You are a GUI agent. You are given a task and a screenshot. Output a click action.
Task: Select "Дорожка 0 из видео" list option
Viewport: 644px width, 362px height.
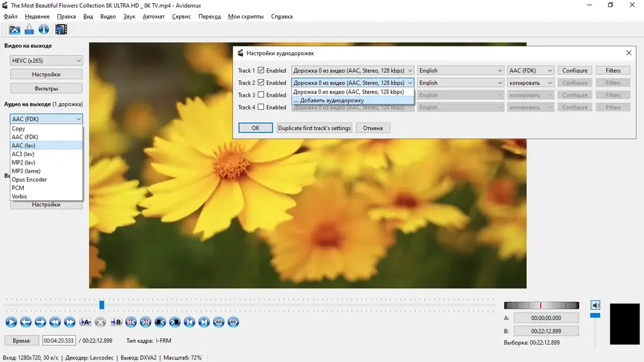(353, 92)
